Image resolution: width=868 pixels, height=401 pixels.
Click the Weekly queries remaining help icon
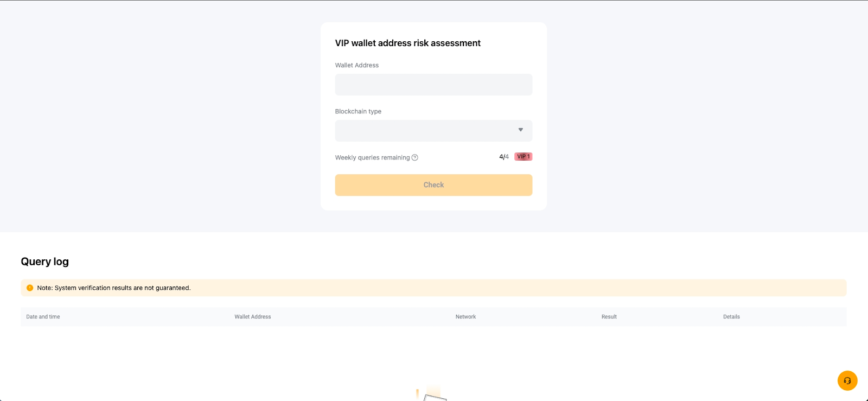point(415,158)
